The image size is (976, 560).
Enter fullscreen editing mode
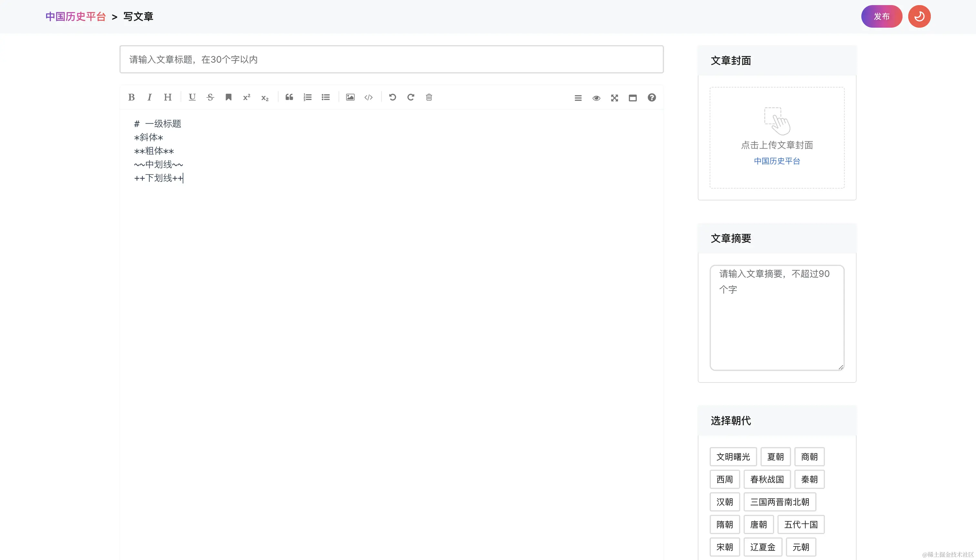[x=615, y=98]
